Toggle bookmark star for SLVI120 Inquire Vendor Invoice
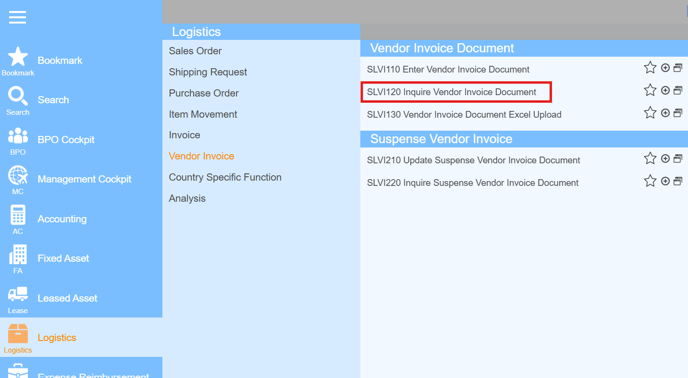This screenshot has width=688, height=378. 650,90
